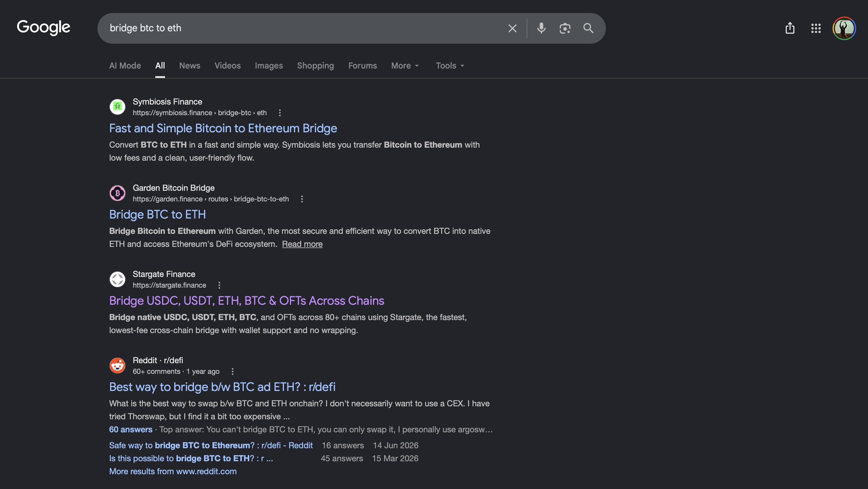Open 'Is this possible to bridge BTC to ETH?' link
Image resolution: width=868 pixels, height=489 pixels.
coord(191,459)
